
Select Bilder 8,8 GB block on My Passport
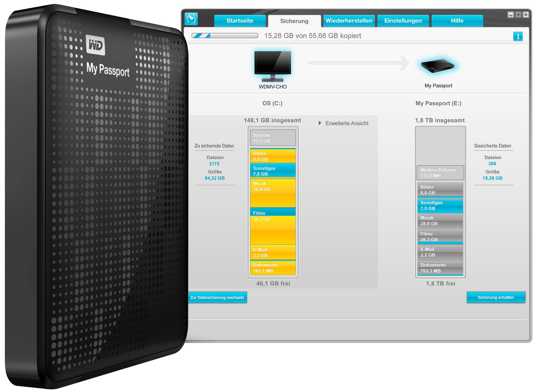pyautogui.click(x=440, y=190)
